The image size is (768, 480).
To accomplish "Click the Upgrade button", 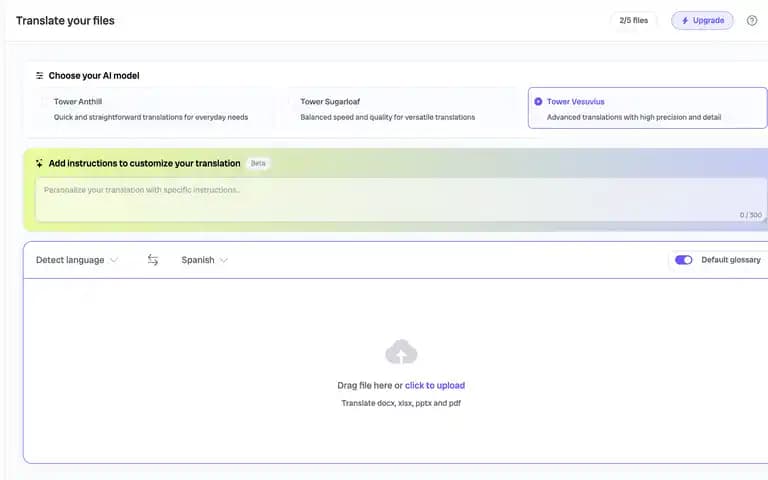I will [x=702, y=21].
